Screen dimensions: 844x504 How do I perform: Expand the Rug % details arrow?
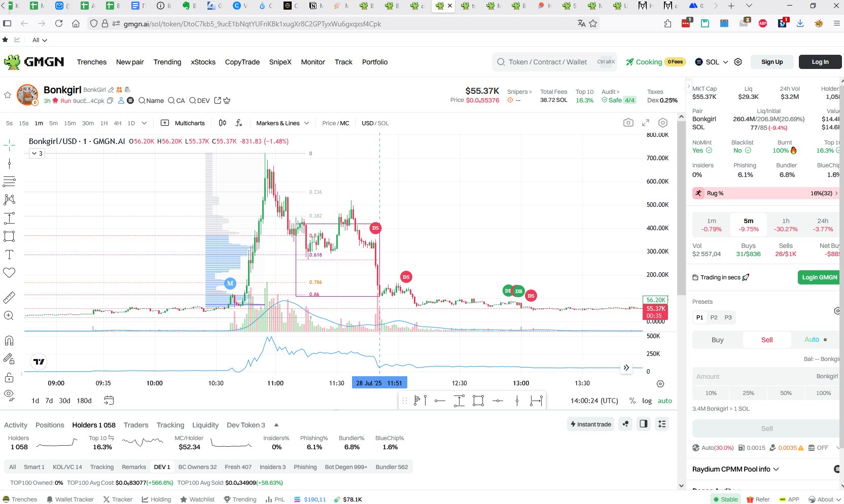pyautogui.click(x=836, y=193)
